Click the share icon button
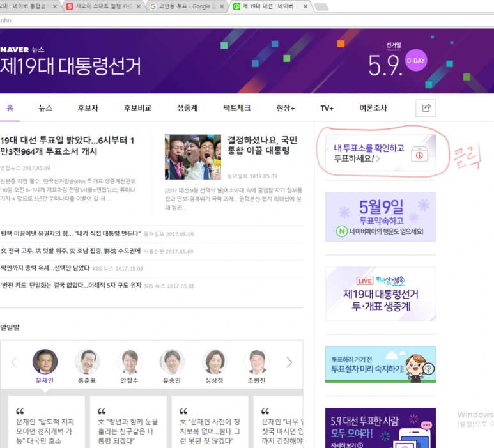Screen dimensions: 494x448 click(x=426, y=108)
